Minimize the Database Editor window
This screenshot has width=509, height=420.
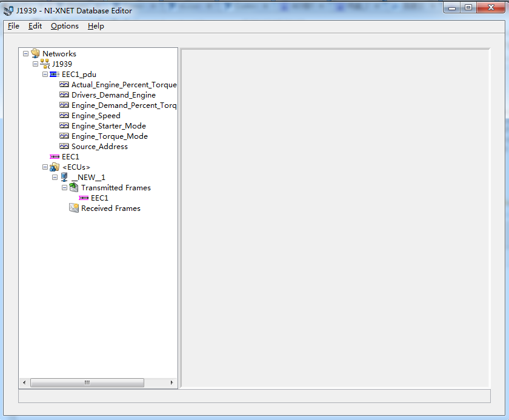[452, 7]
